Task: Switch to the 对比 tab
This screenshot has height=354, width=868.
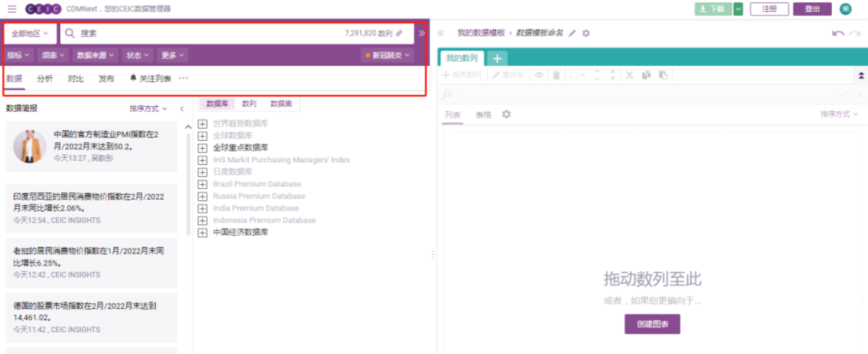Action: [75, 78]
